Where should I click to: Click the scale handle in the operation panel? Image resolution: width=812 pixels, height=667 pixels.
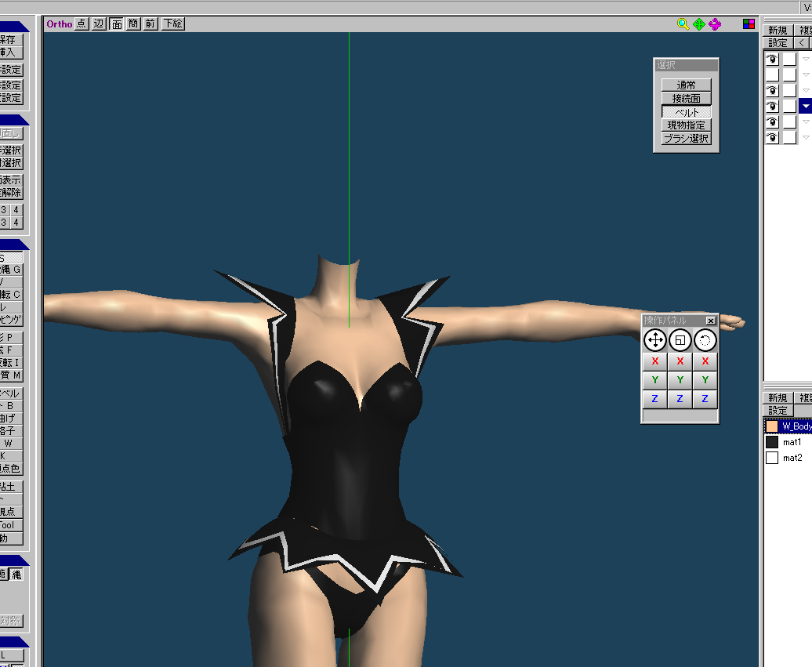[680, 340]
